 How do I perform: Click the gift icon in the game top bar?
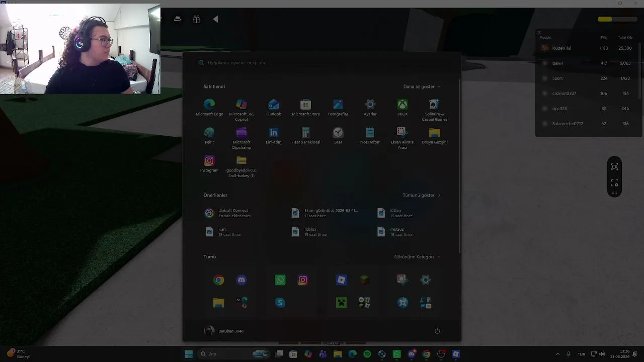197,19
